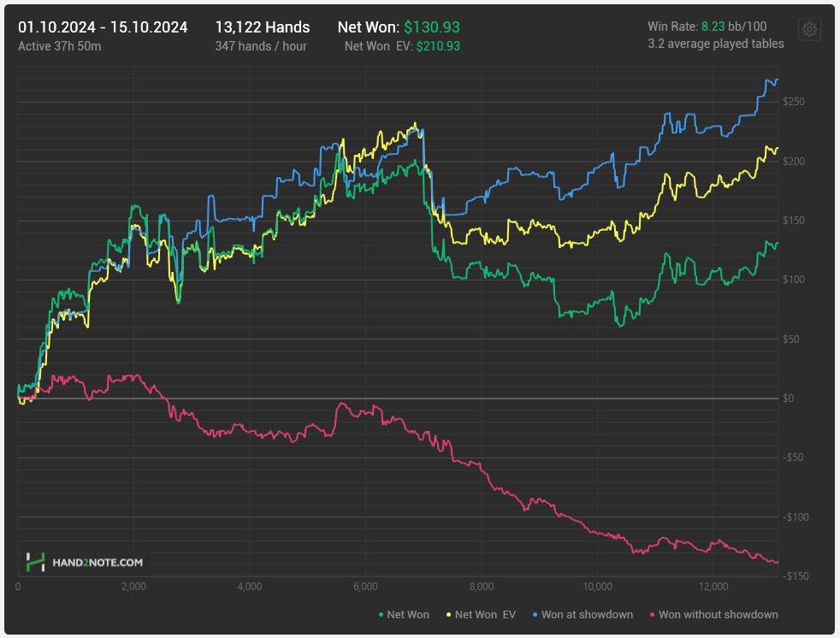The height and width of the screenshot is (638, 840).
Task: Click the $50 y-axis label
Action: pos(790,339)
